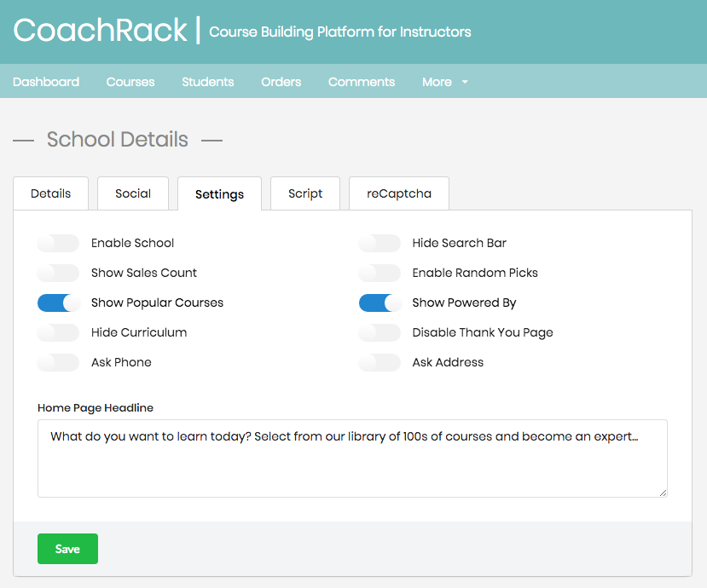Navigate to Orders
Viewport: 707px width, 588px height.
281,82
